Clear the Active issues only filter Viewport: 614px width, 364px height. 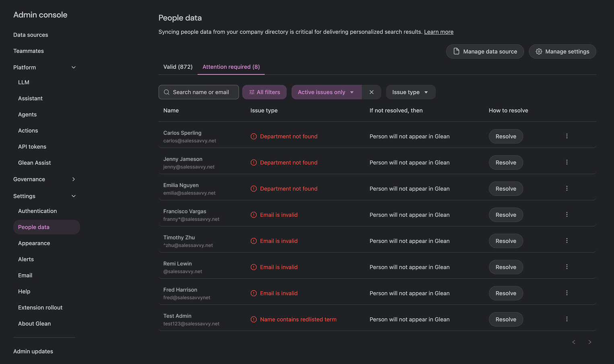point(371,92)
